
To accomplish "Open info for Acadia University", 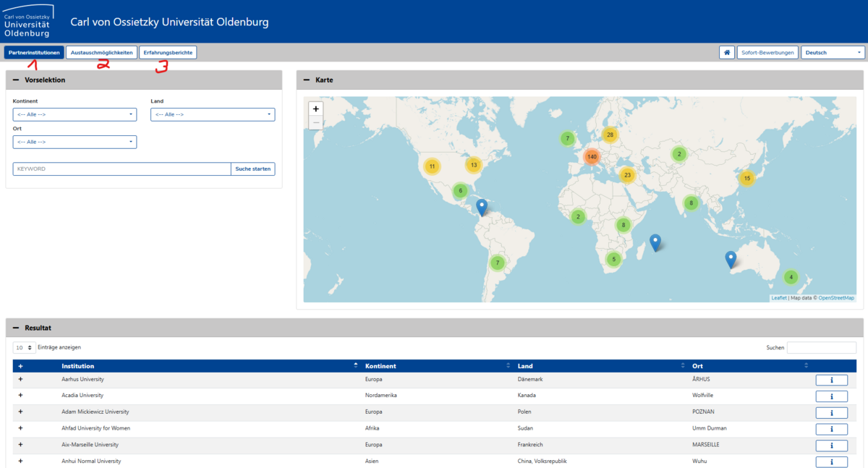I will pos(831,396).
